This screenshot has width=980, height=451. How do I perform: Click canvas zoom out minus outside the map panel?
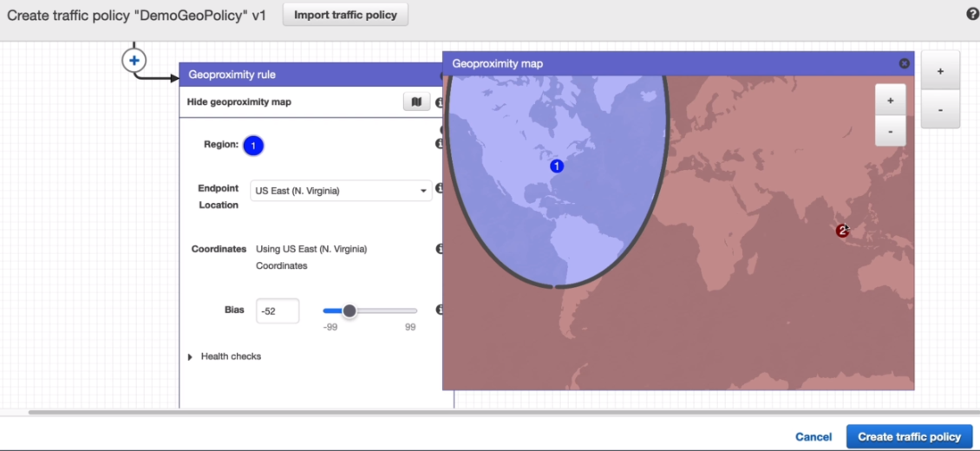coord(940,110)
